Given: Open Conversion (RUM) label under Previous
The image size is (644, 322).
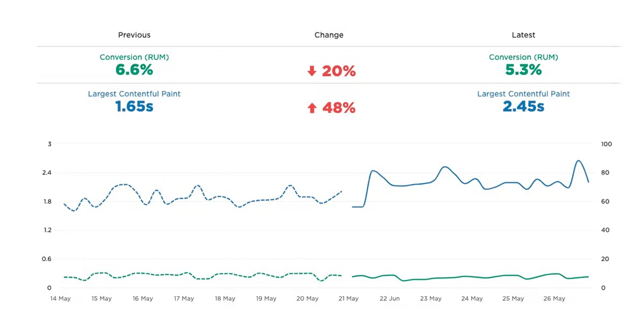Looking at the screenshot, I should (x=134, y=57).
